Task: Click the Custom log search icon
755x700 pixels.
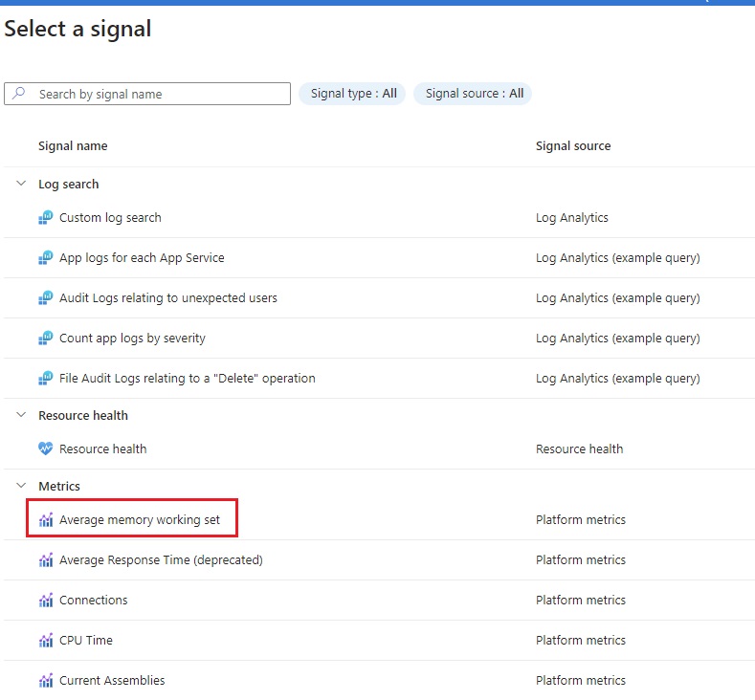Action: point(45,218)
